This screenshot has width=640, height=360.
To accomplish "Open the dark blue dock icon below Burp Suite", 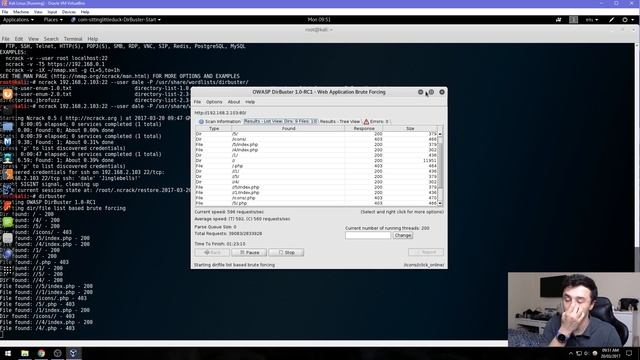I will click(7, 190).
